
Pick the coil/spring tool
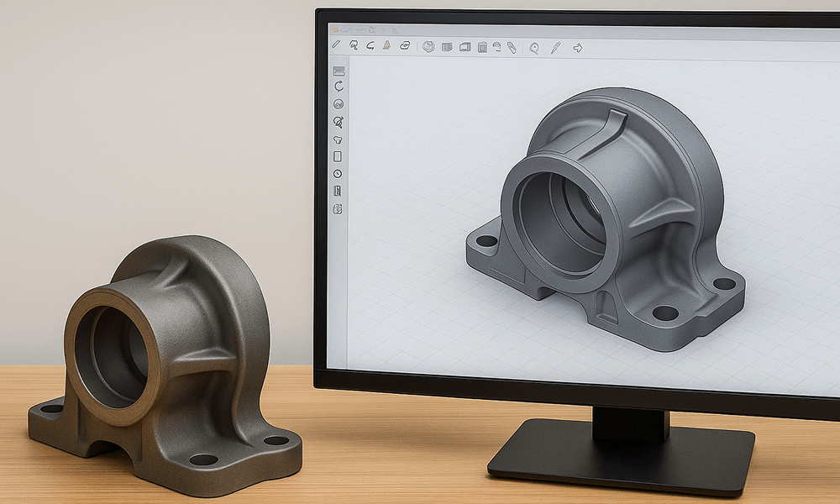(x=496, y=46)
